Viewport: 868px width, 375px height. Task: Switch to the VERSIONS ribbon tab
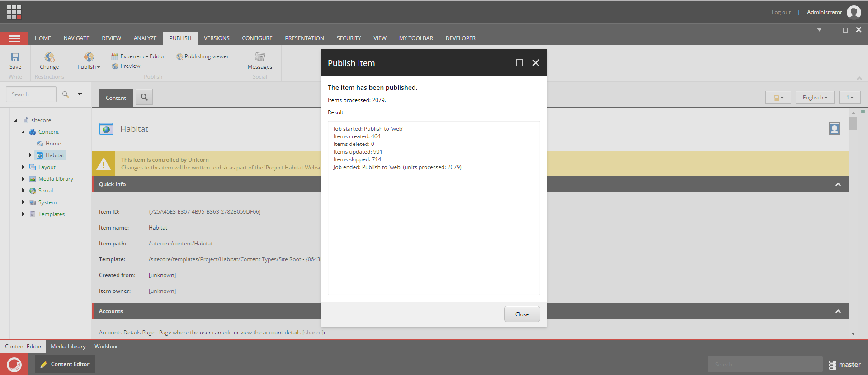pos(217,38)
